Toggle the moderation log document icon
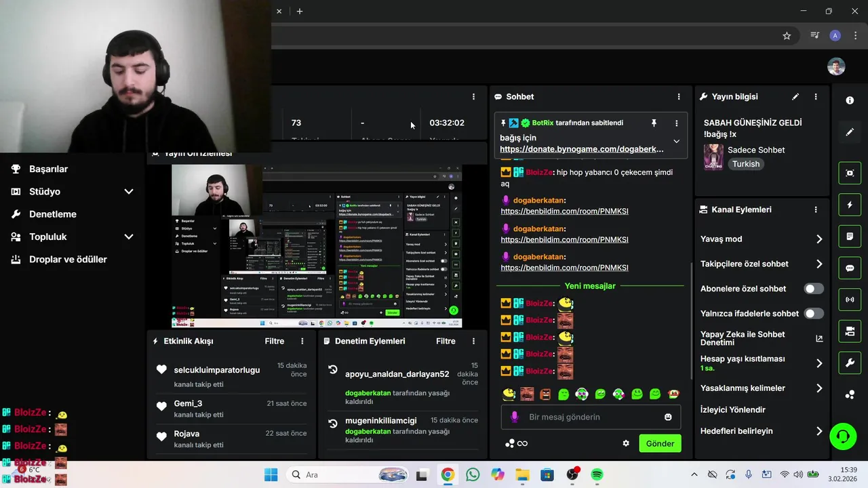 850,237
